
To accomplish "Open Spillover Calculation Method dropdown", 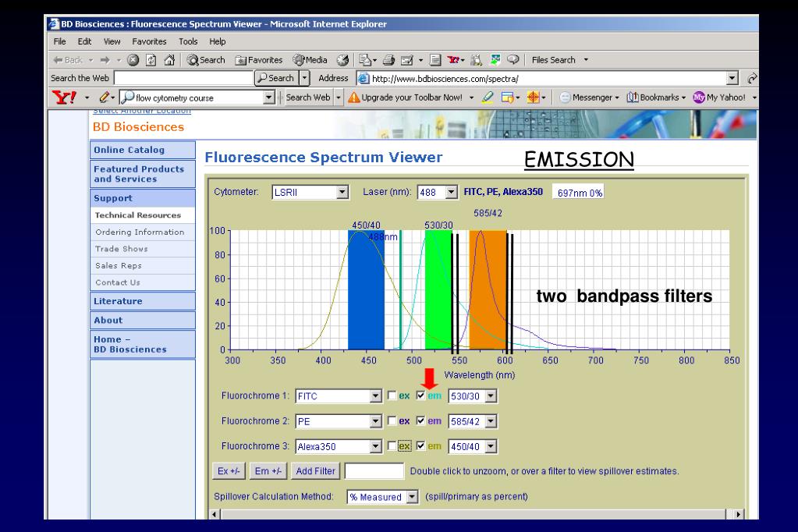I will (x=383, y=497).
